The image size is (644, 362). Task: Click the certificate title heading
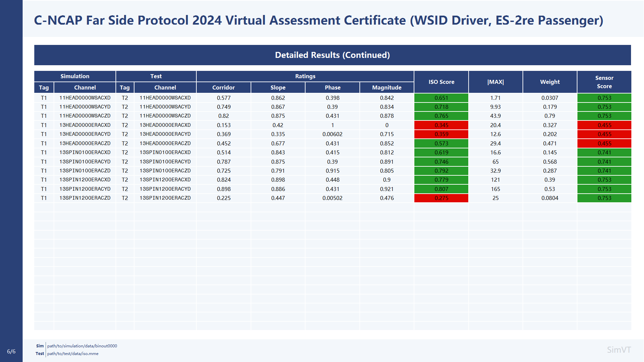tap(319, 20)
